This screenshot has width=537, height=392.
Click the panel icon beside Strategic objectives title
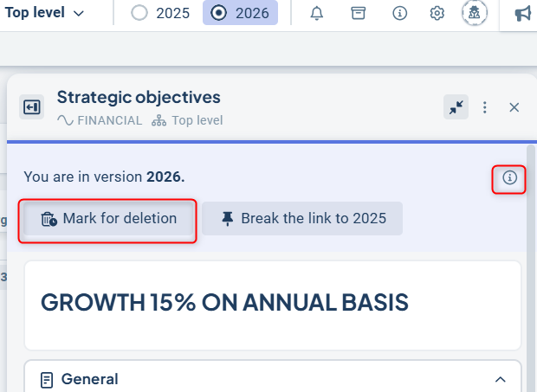click(x=32, y=106)
